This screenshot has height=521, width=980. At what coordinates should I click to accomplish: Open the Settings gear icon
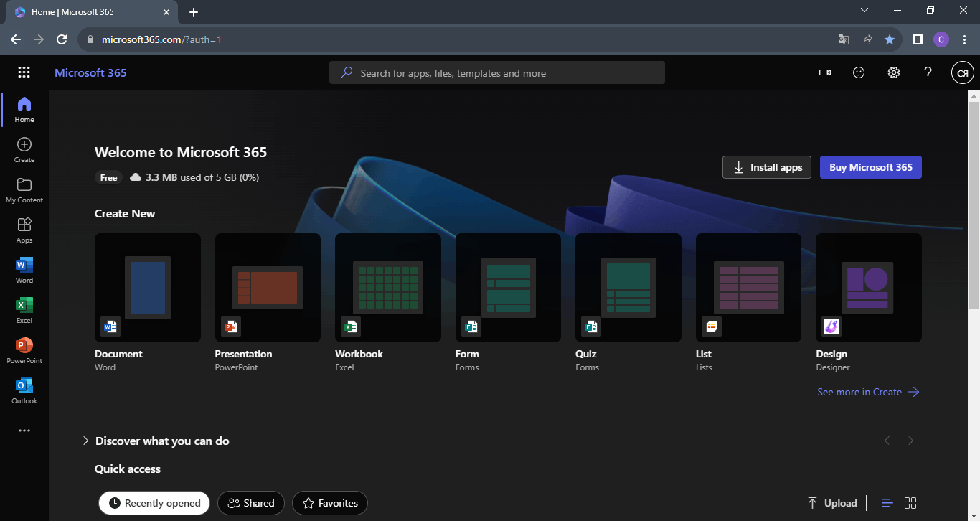(893, 72)
